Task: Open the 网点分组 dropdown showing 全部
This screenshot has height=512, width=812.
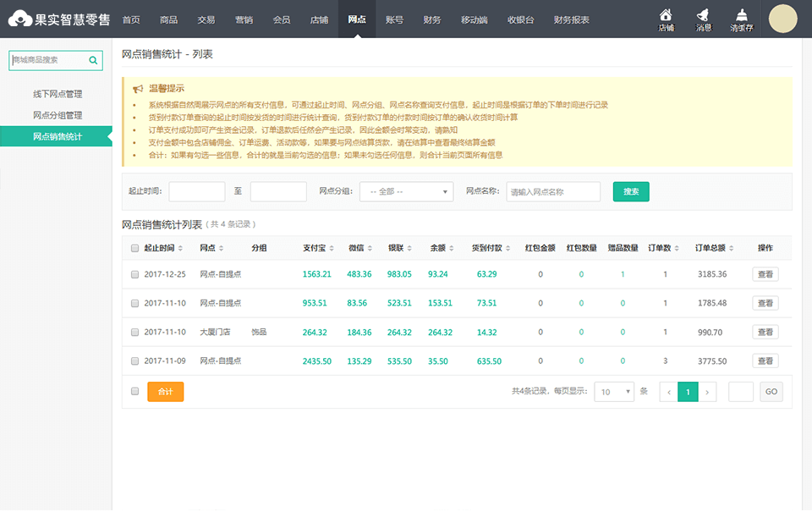Action: pyautogui.click(x=406, y=191)
